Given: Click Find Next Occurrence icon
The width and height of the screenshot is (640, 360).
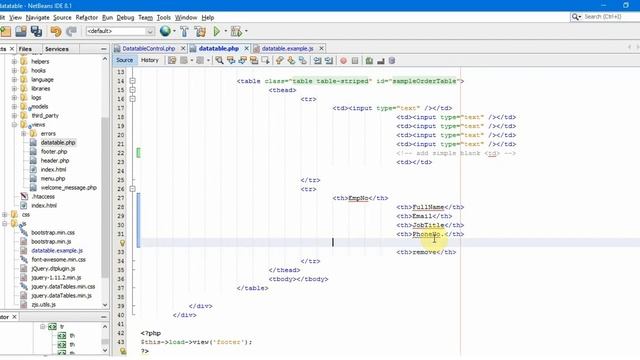Looking at the screenshot, I should (242, 60).
